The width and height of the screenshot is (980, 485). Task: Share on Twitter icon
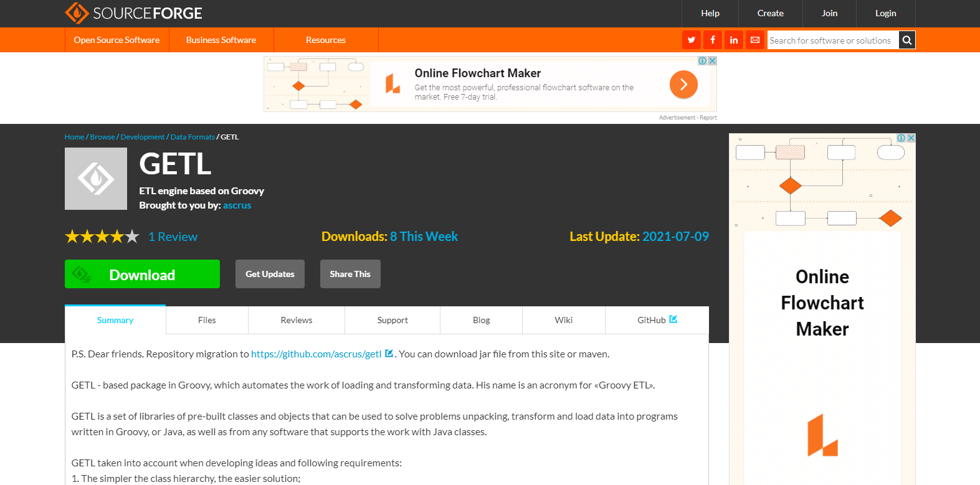692,40
